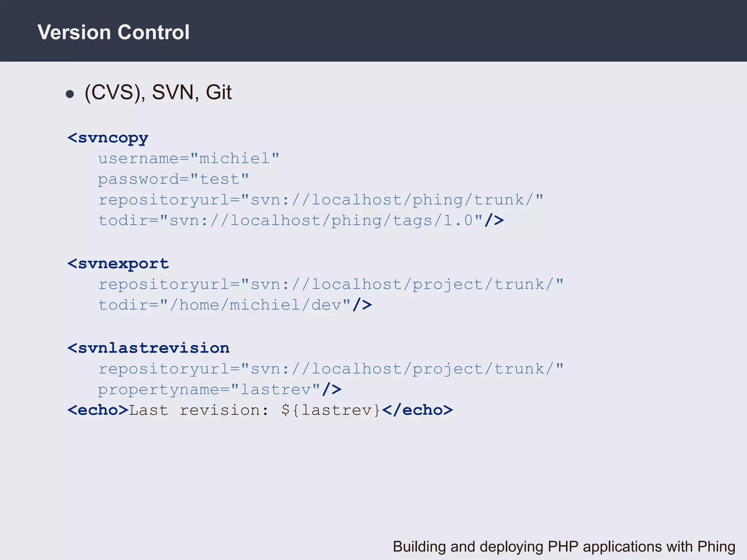Click the <svncopy opening tag

[108, 138]
